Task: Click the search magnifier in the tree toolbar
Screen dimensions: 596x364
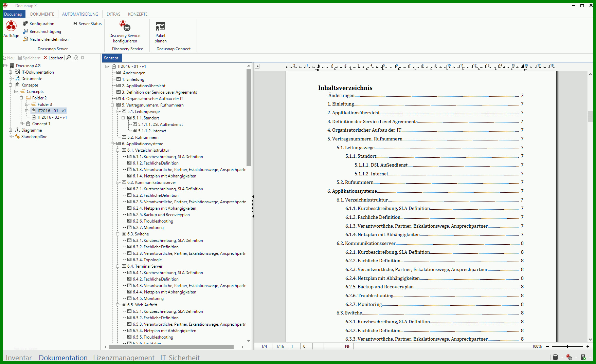Action: [69, 58]
